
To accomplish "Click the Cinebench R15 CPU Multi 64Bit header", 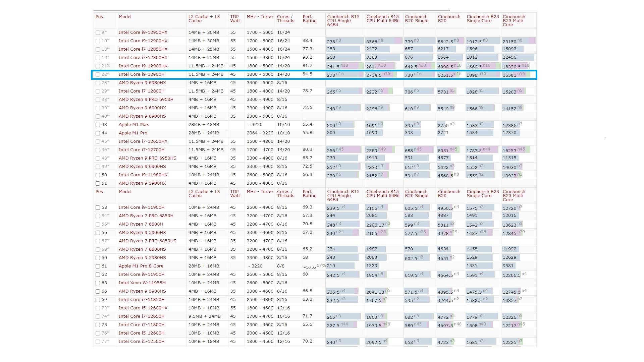I will [x=383, y=19].
